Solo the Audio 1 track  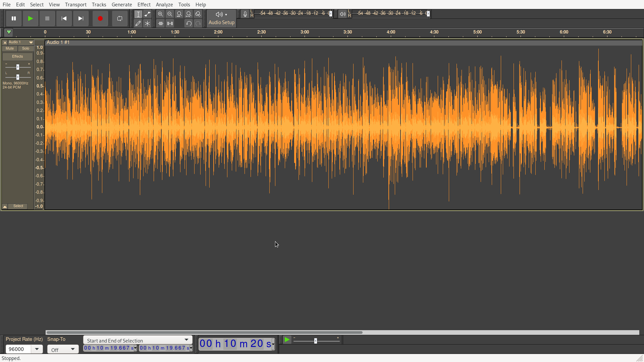[25, 49]
